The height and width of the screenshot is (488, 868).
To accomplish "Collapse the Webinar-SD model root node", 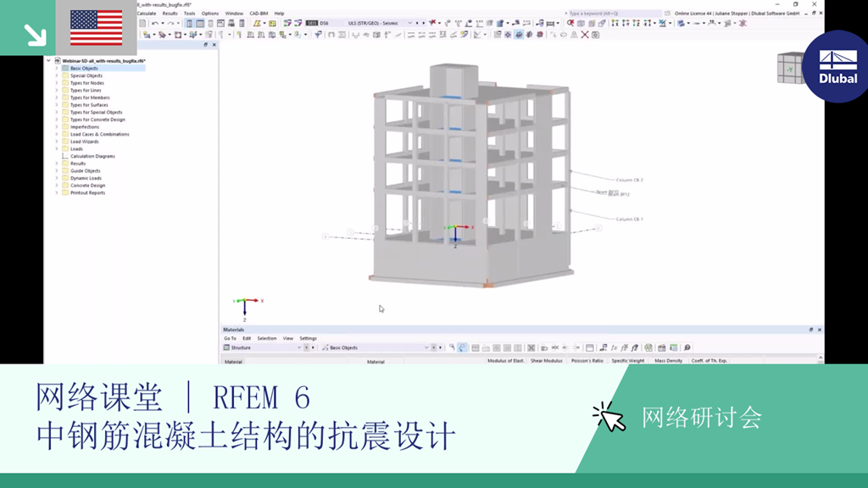I will tap(48, 61).
